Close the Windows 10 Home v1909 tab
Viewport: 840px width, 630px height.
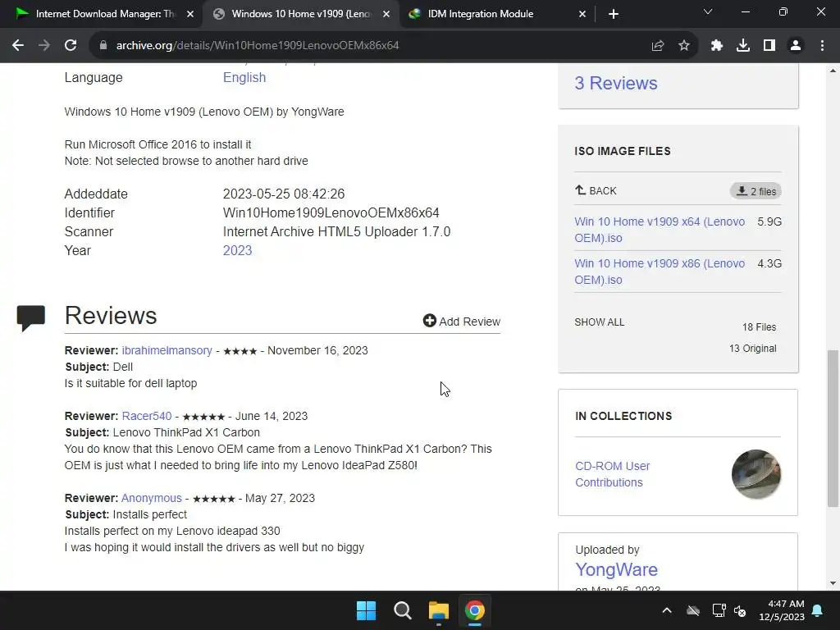click(x=386, y=14)
